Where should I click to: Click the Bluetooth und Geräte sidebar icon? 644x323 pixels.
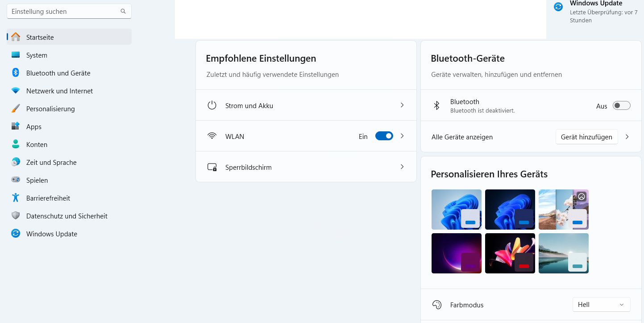[x=16, y=73]
